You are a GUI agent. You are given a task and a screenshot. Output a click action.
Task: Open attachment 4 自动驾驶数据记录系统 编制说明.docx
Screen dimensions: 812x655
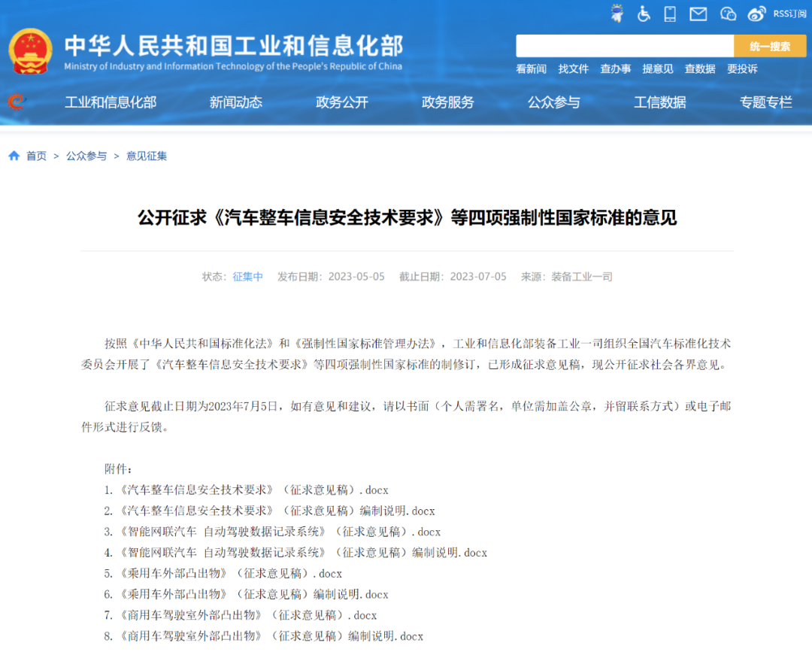pos(295,553)
